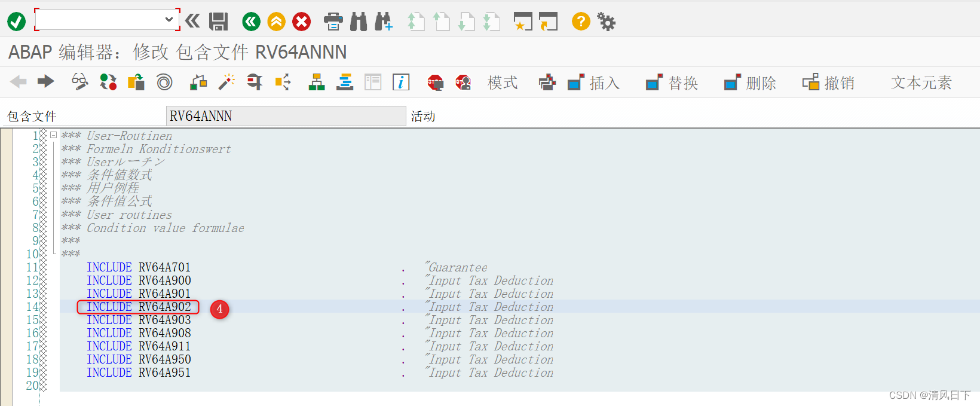Click line number 20 in gutter
The image size is (980, 406).
pyautogui.click(x=32, y=386)
